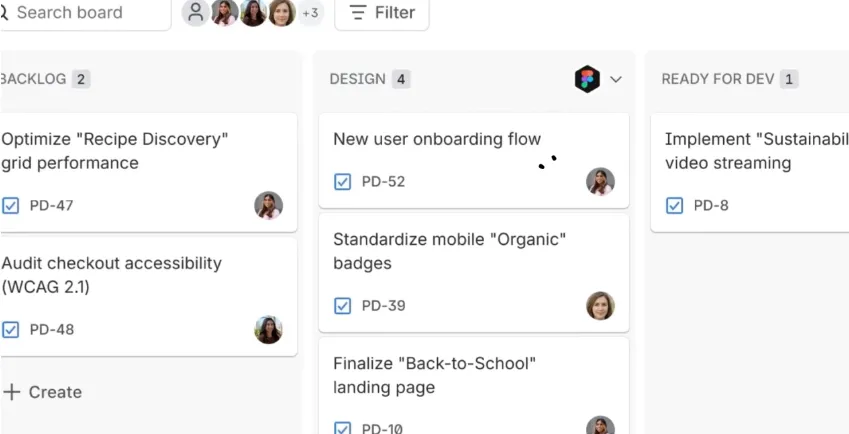Expand the chevron in Design column header
Screen dimensions: 849x434
coord(616,79)
